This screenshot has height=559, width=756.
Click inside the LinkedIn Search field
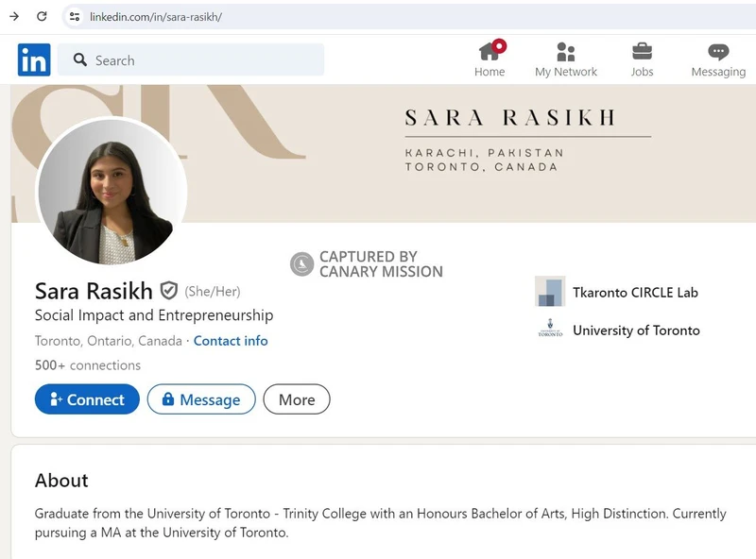191,59
